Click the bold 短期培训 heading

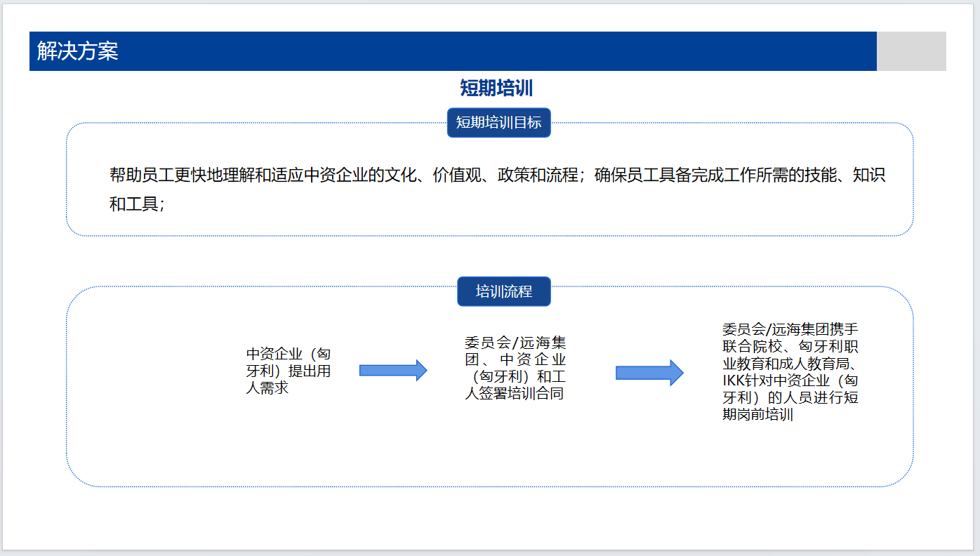point(496,88)
